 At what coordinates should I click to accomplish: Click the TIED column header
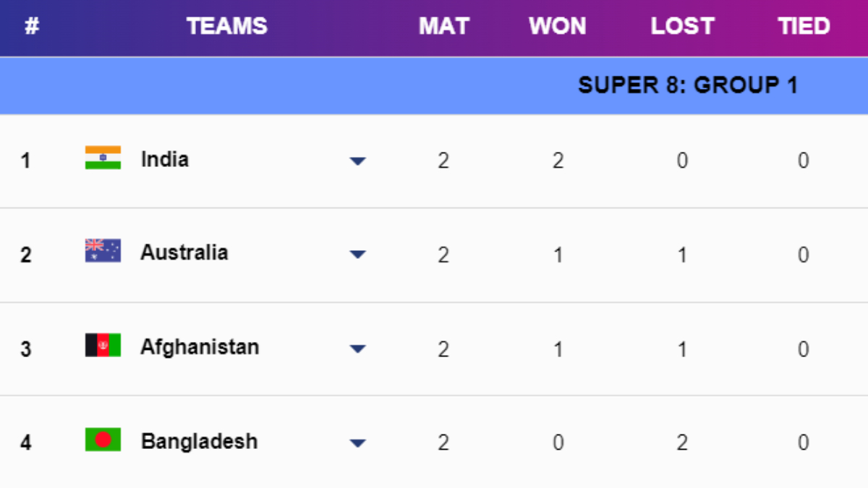(804, 27)
